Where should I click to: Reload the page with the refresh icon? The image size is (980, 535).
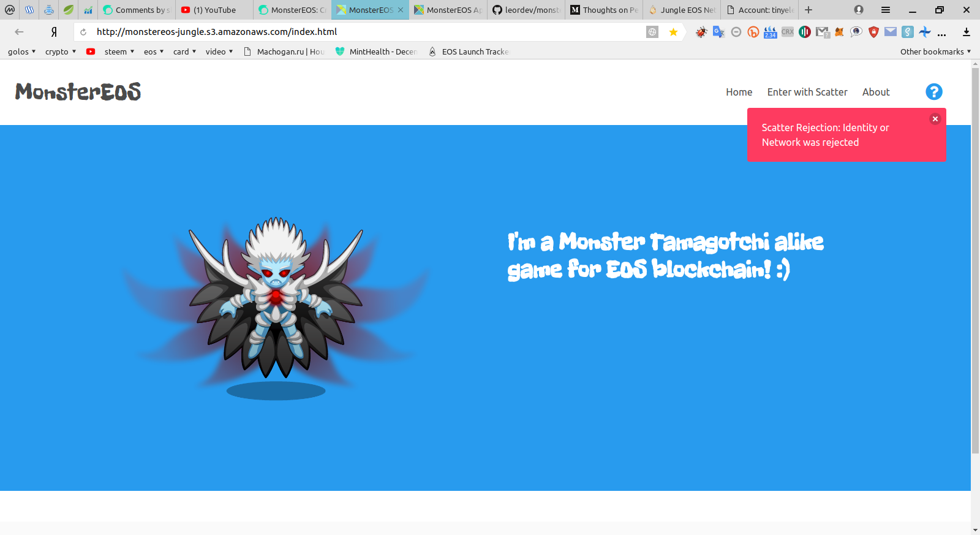[x=83, y=32]
